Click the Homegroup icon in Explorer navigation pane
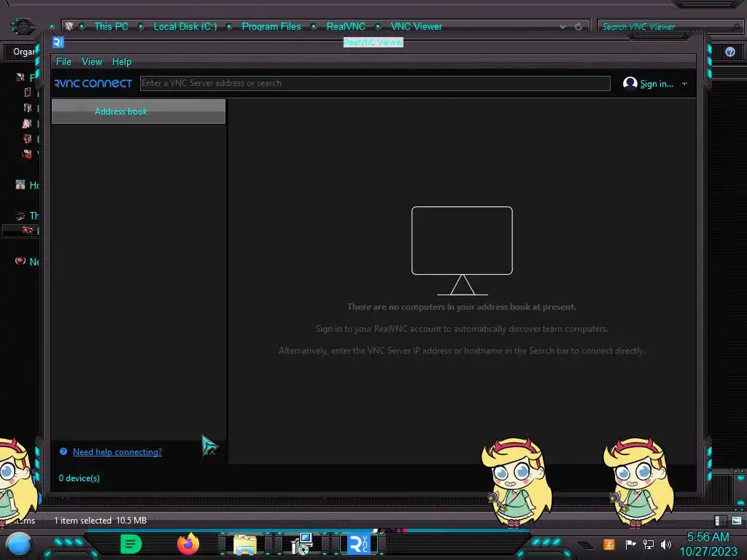This screenshot has height=560, width=747. click(x=20, y=184)
